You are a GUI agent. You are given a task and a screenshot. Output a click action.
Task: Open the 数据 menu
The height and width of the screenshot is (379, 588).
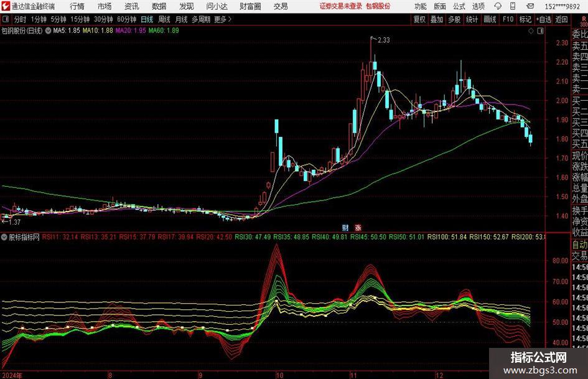coord(159,6)
